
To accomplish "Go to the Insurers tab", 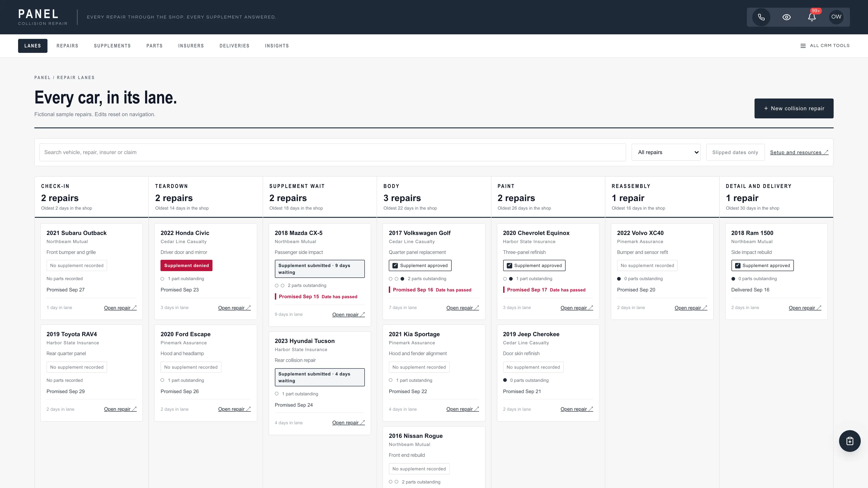I will click(x=191, y=46).
